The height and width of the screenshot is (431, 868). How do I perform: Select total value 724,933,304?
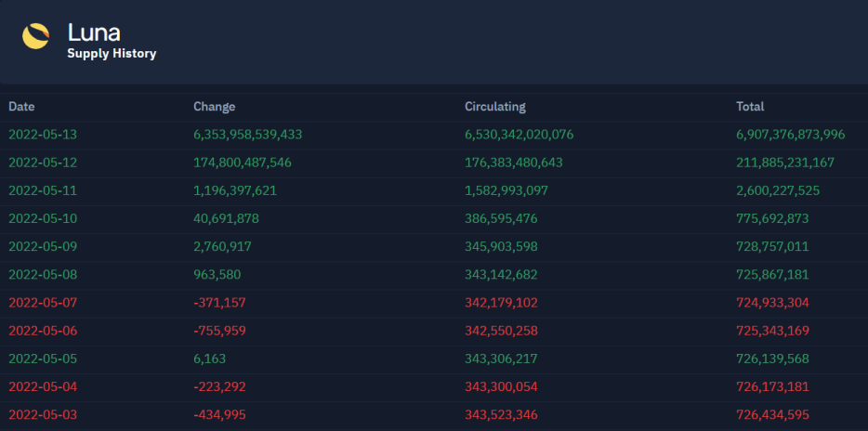point(772,303)
